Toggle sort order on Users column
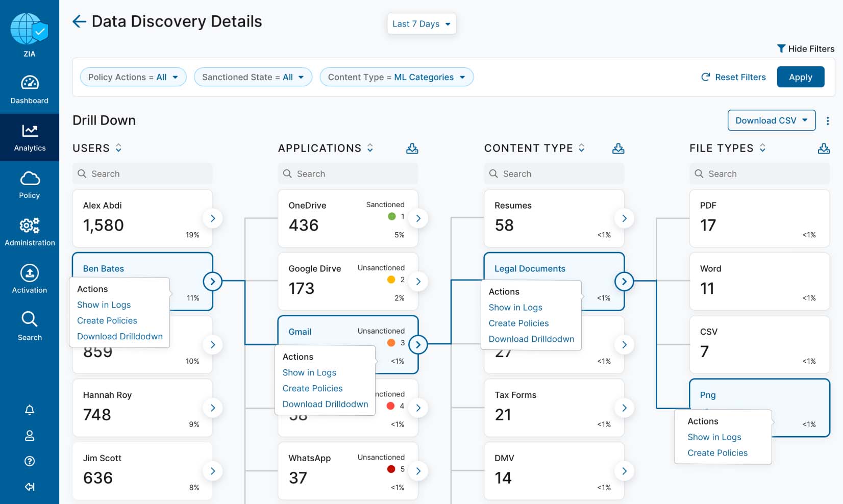Image resolution: width=843 pixels, height=504 pixels. point(118,148)
